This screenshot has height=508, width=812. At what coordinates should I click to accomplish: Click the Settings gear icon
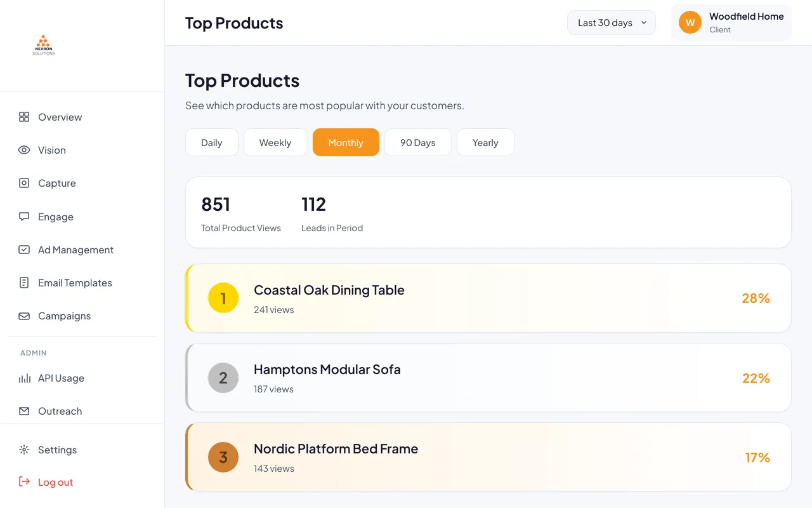[24, 450]
